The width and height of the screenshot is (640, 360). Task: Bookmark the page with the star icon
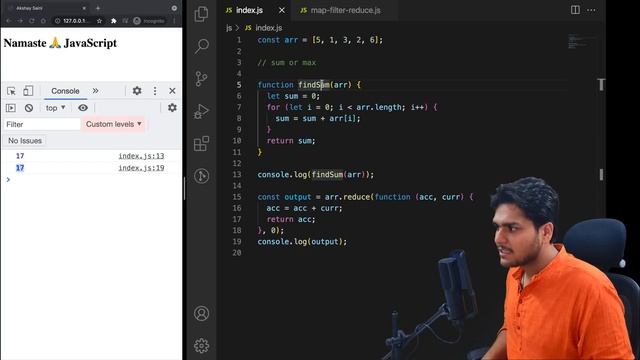[x=99, y=20]
